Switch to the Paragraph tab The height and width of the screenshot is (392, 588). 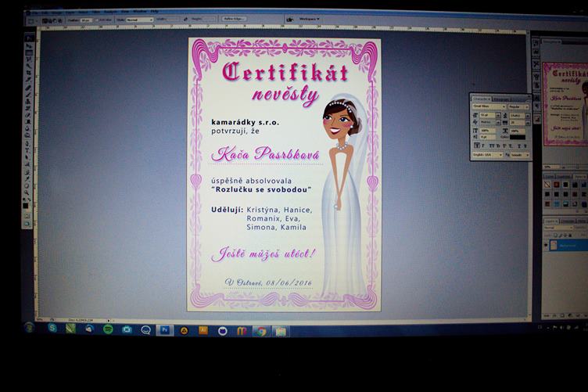click(x=502, y=99)
